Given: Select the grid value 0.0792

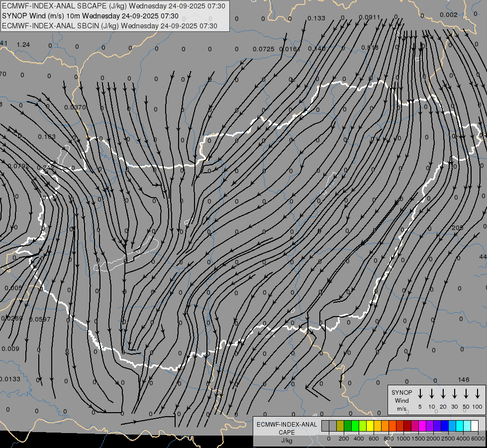Looking at the screenshot, I should pos(18,166).
